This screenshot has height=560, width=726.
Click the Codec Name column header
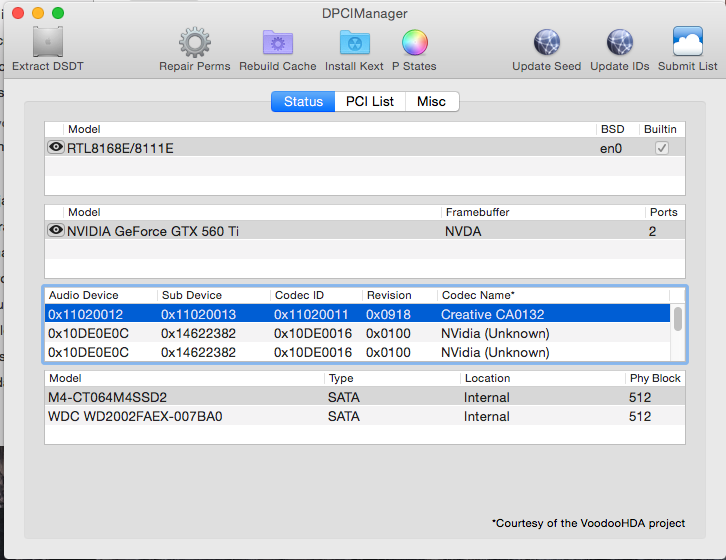478,295
